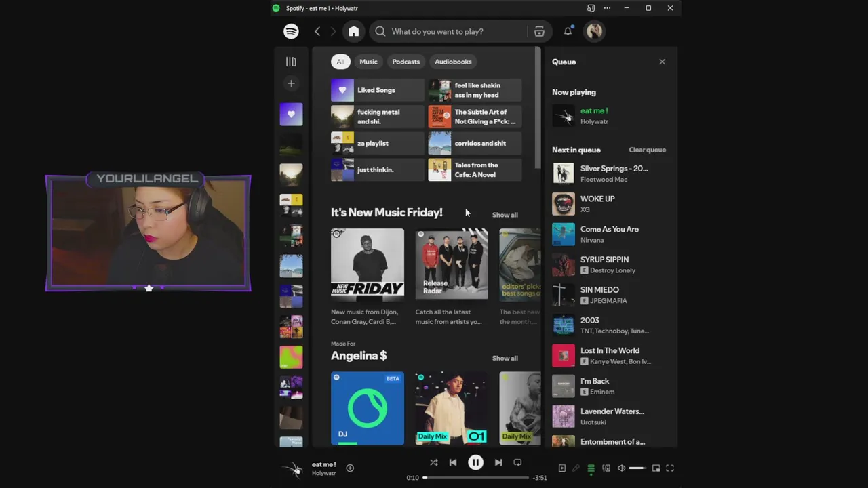Click eat me ! album art in player bar

point(293,469)
